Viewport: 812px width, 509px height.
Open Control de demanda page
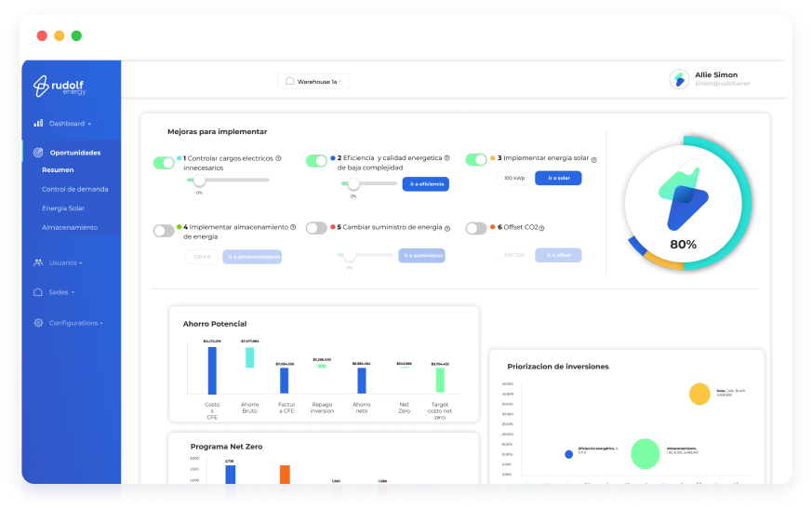coord(75,189)
